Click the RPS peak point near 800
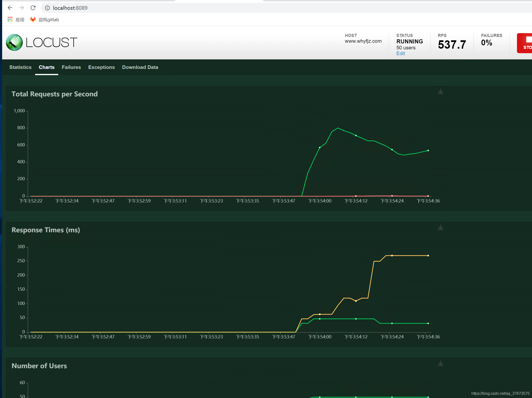Viewport: 532px width, 398px height. [338, 128]
